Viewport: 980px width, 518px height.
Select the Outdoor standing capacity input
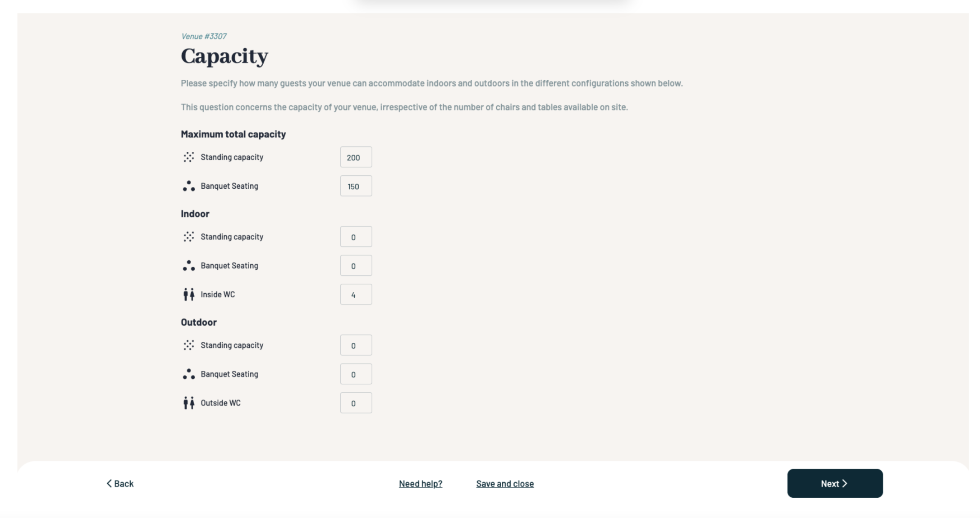(356, 345)
